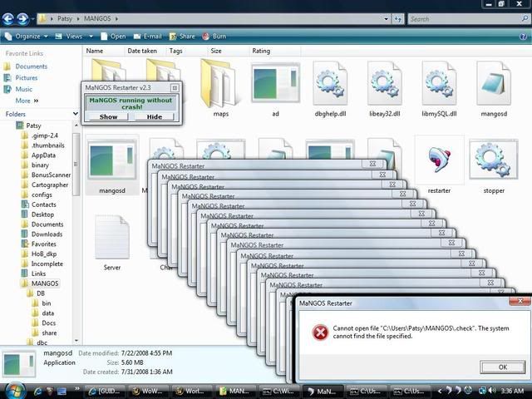Expand More favorite links
The width and height of the screenshot is (532, 399).
click(x=27, y=101)
